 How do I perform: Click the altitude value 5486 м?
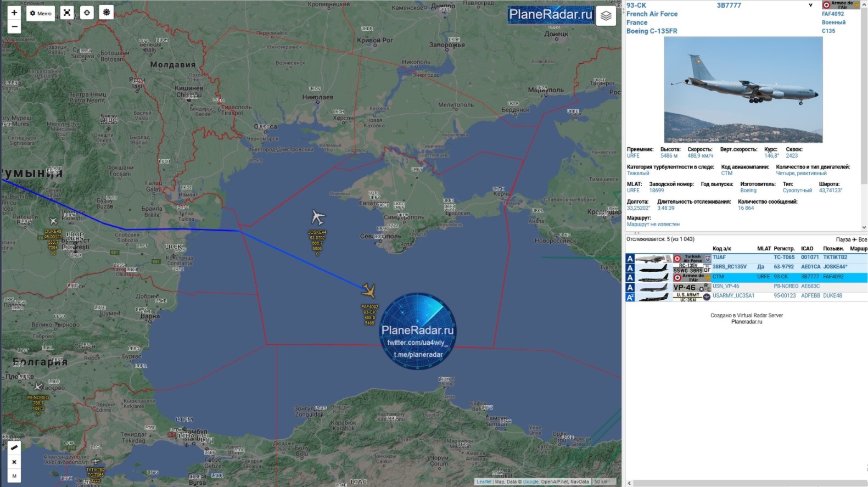click(669, 156)
